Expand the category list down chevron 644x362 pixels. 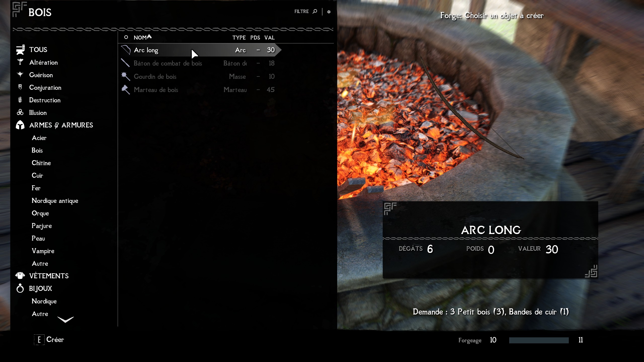tap(65, 319)
